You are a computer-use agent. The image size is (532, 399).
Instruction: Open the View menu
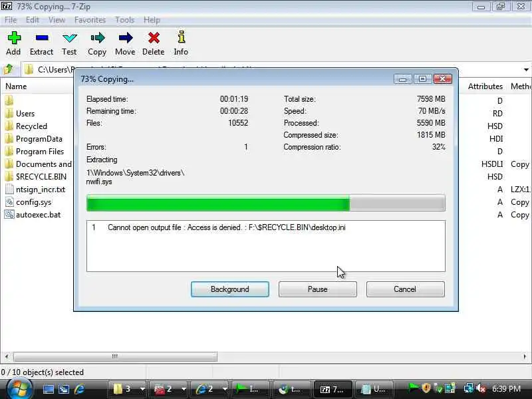pos(57,20)
